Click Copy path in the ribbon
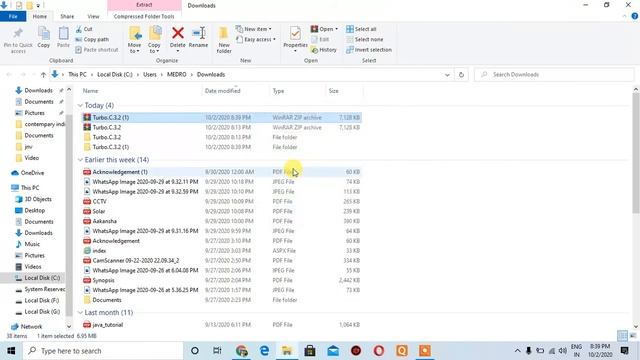The width and height of the screenshot is (640, 360). pos(92,39)
